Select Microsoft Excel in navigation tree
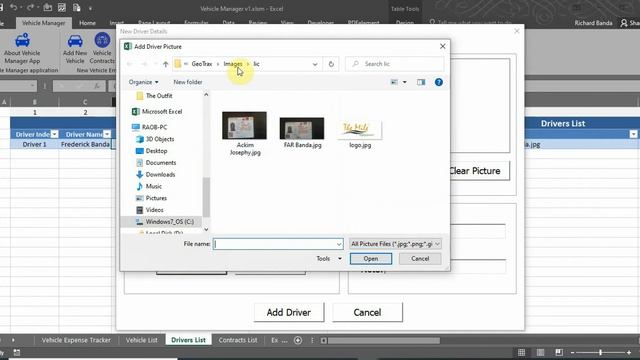Image resolution: width=640 pixels, height=360 pixels. 157,111
